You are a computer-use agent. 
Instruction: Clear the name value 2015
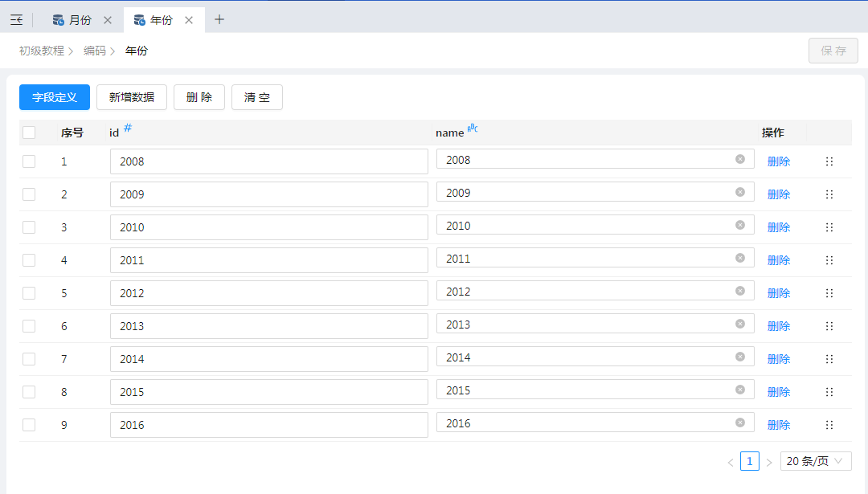coord(740,390)
